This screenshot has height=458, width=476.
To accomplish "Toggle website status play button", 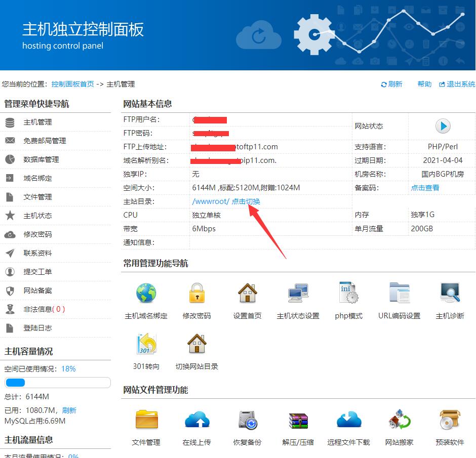I will coord(443,126).
